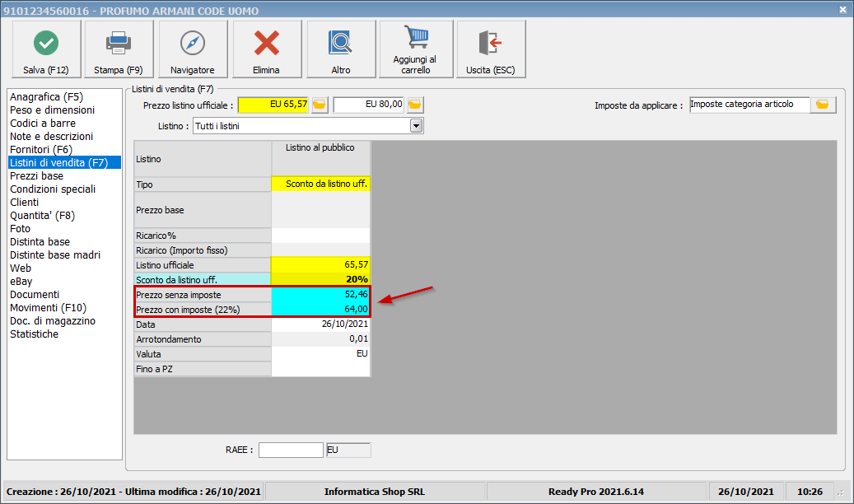Click the Salva (F12) green checkmark button
854x504 pixels.
46,49
